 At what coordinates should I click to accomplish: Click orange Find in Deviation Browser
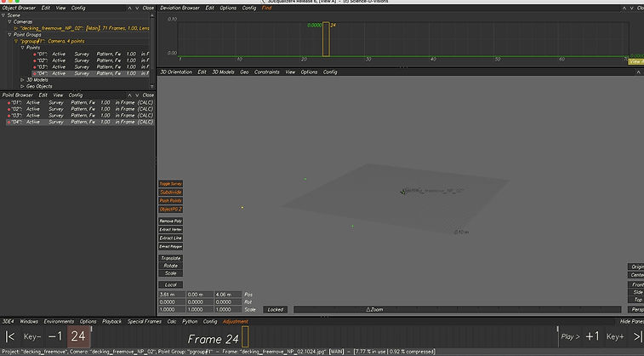pos(266,8)
